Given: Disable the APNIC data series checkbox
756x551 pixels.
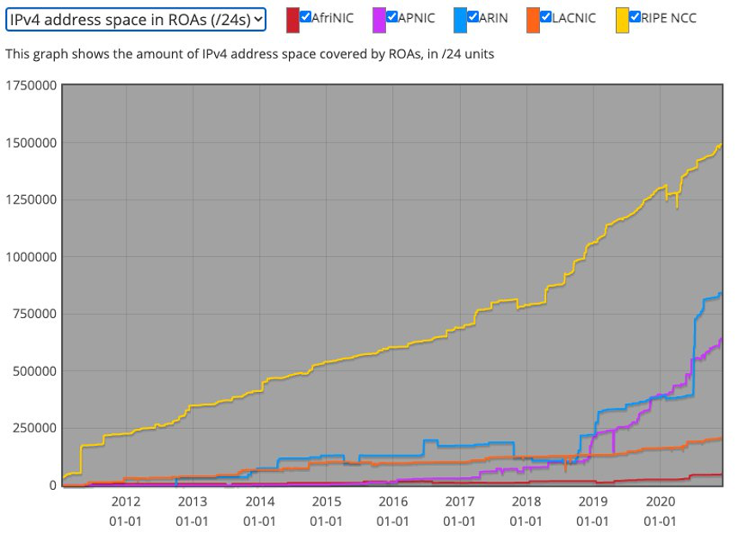Looking at the screenshot, I should (393, 15).
